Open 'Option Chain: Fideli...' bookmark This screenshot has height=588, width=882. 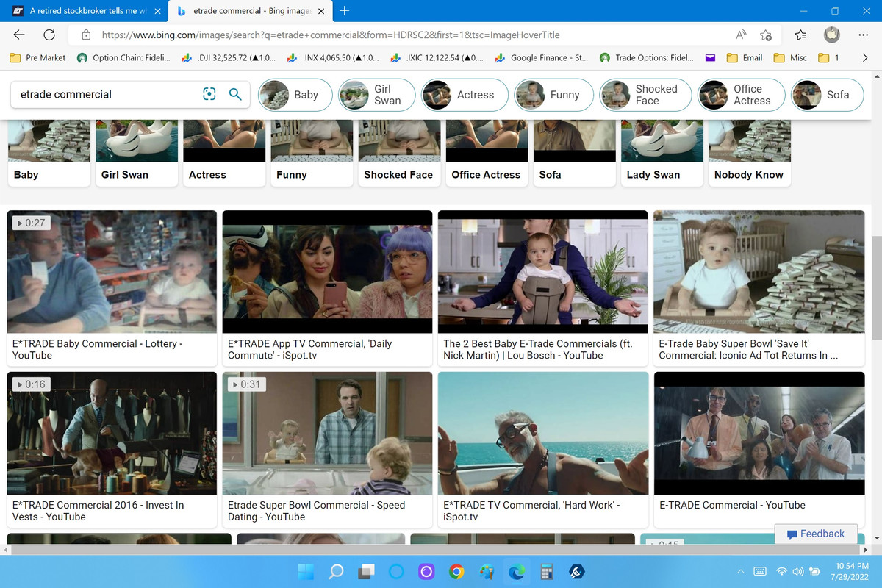click(123, 57)
